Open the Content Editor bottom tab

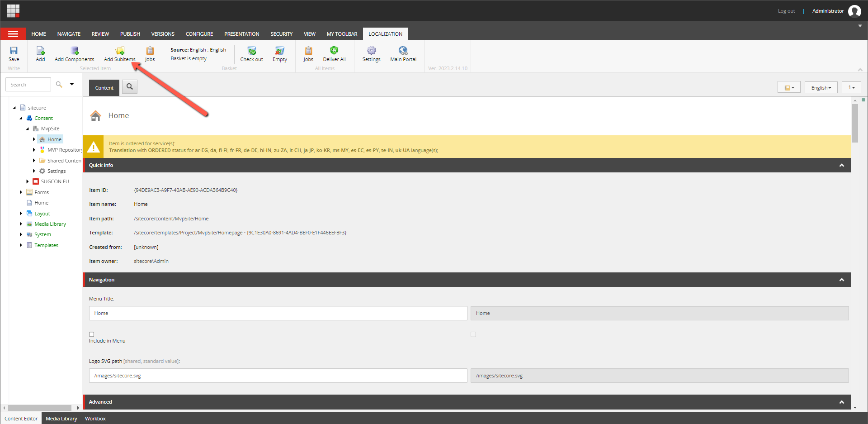pos(21,419)
